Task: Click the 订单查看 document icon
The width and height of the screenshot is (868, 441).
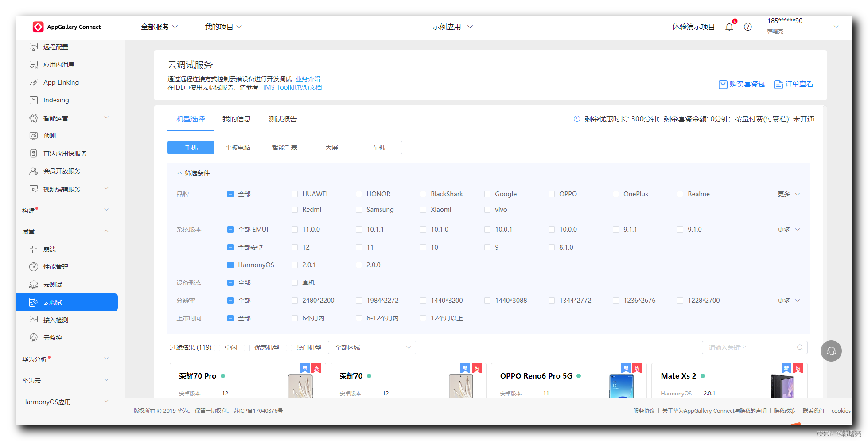Action: (778, 84)
